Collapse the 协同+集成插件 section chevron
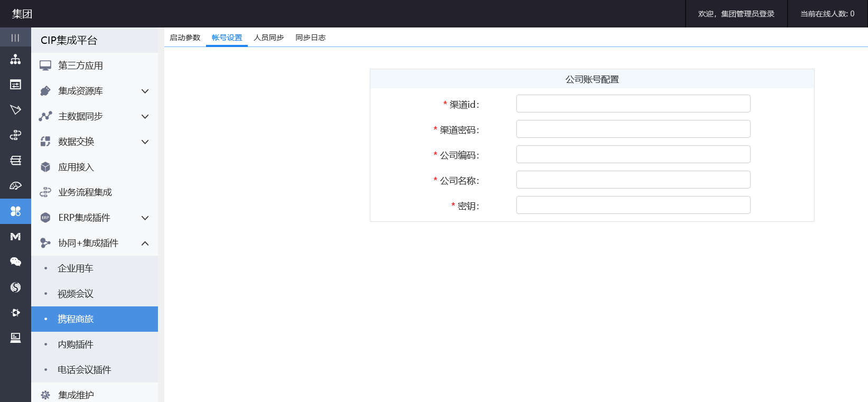The image size is (868, 402). tap(145, 244)
